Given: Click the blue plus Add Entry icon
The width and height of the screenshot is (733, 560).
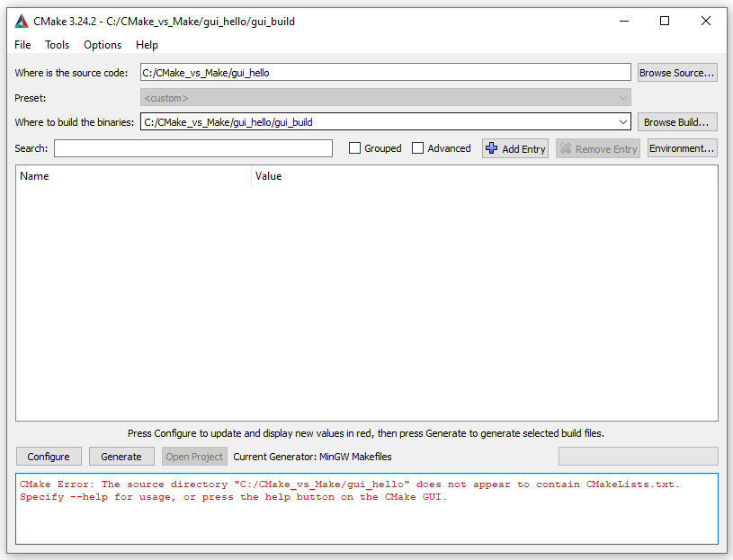Looking at the screenshot, I should pyautogui.click(x=491, y=148).
